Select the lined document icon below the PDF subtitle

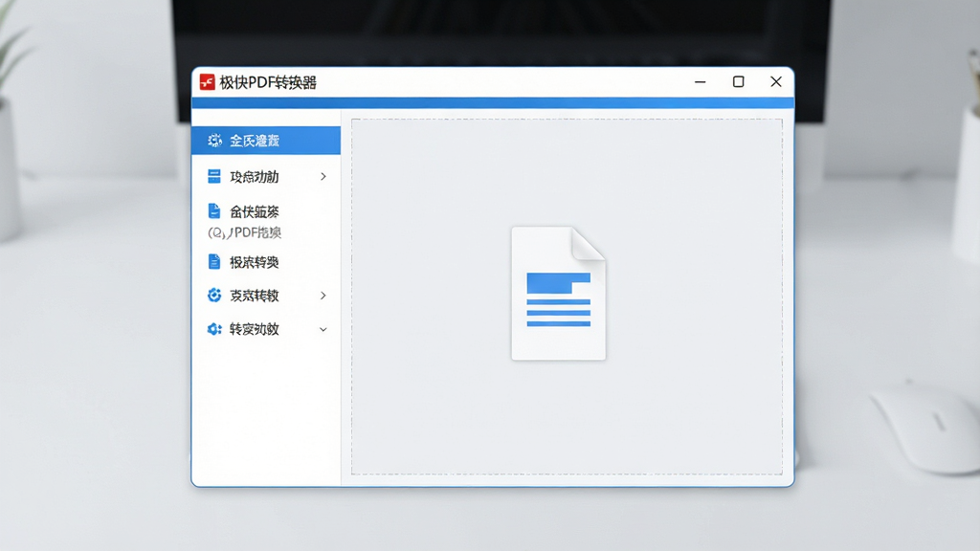point(213,262)
